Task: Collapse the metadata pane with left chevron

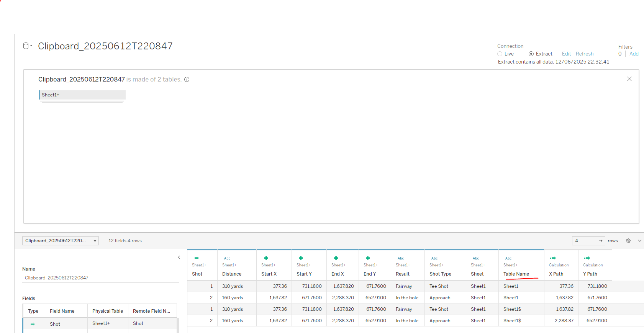Action: (x=179, y=257)
